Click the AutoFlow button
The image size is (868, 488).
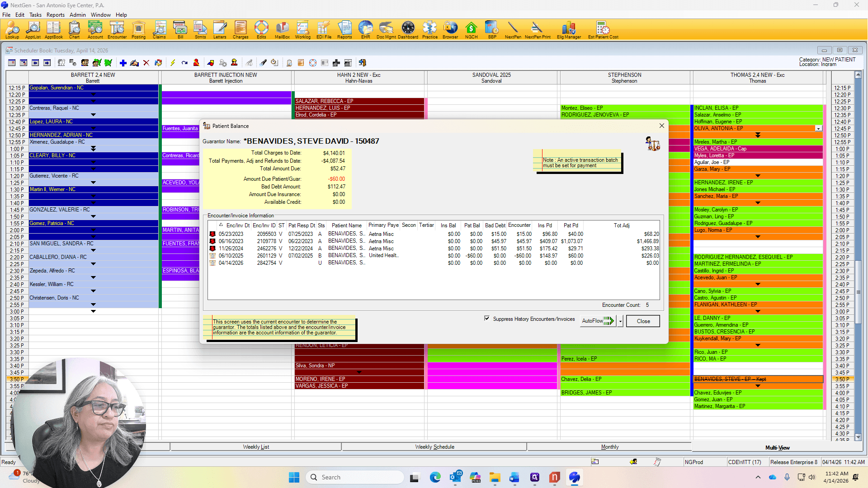pos(598,321)
